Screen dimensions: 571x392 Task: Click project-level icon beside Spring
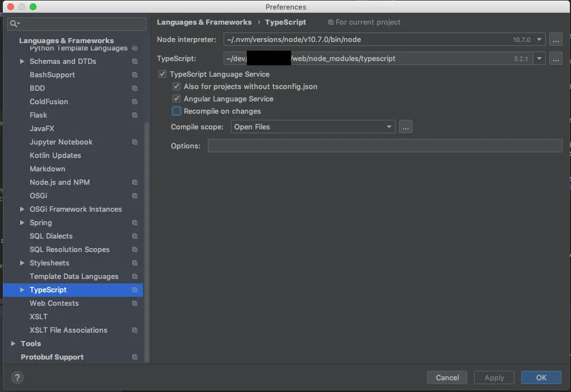pos(134,223)
